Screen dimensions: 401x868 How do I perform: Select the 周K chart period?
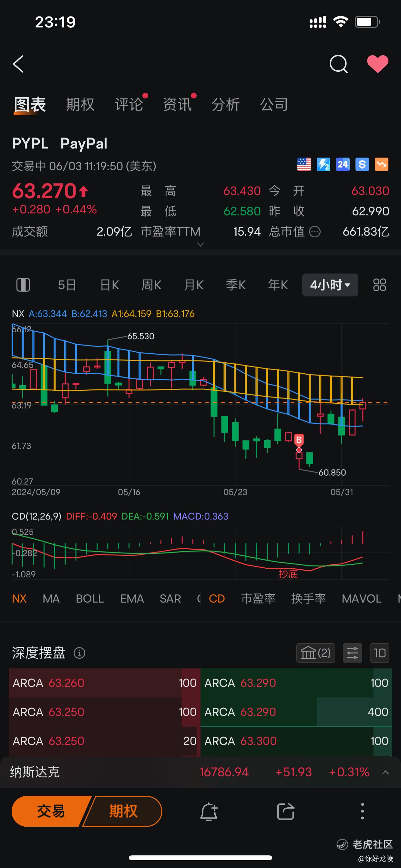(152, 285)
